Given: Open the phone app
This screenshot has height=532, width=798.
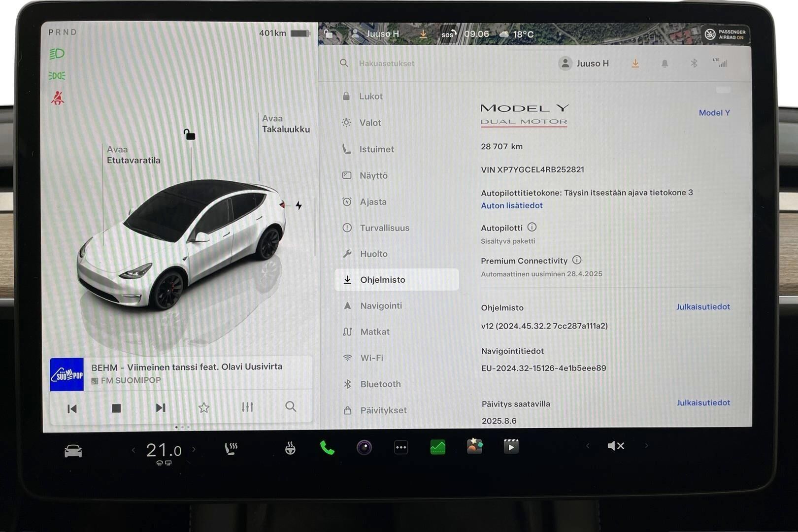Looking at the screenshot, I should click(x=327, y=448).
